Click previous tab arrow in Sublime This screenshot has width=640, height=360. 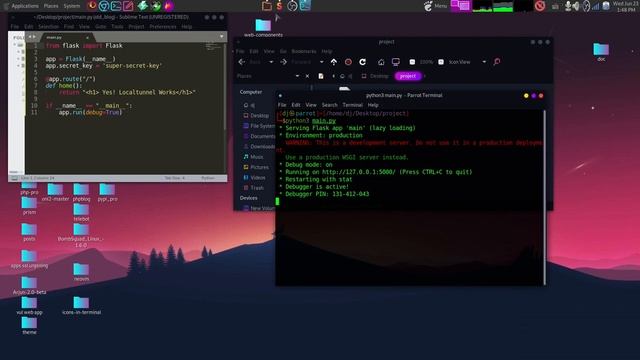(x=30, y=37)
